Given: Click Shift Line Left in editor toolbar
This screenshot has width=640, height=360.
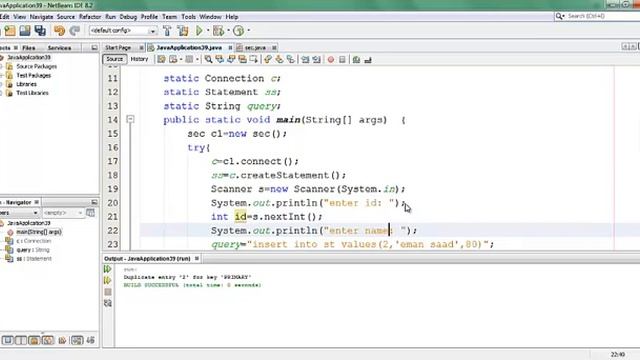Looking at the screenshot, I should pos(305,60).
